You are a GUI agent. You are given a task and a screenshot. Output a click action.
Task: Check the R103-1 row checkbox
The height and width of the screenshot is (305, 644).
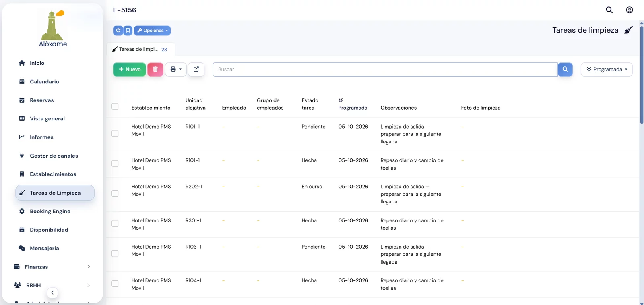click(x=115, y=253)
